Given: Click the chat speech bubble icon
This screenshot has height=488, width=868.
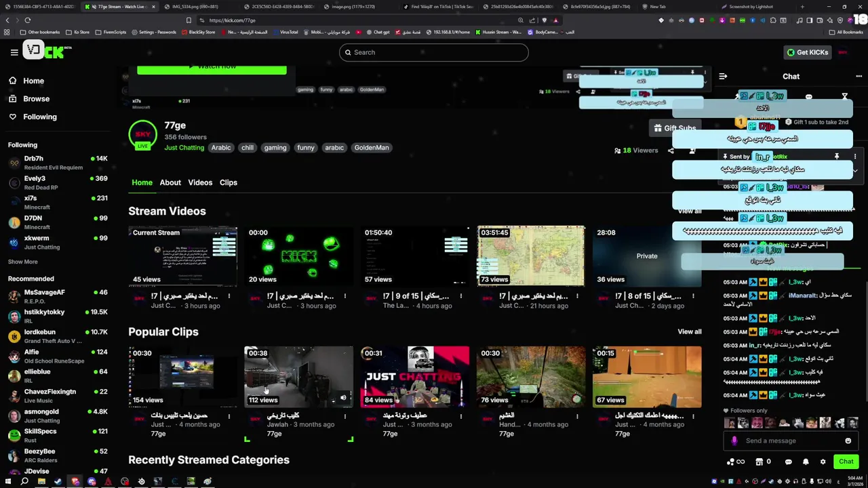Looking at the screenshot, I should pos(788,462).
